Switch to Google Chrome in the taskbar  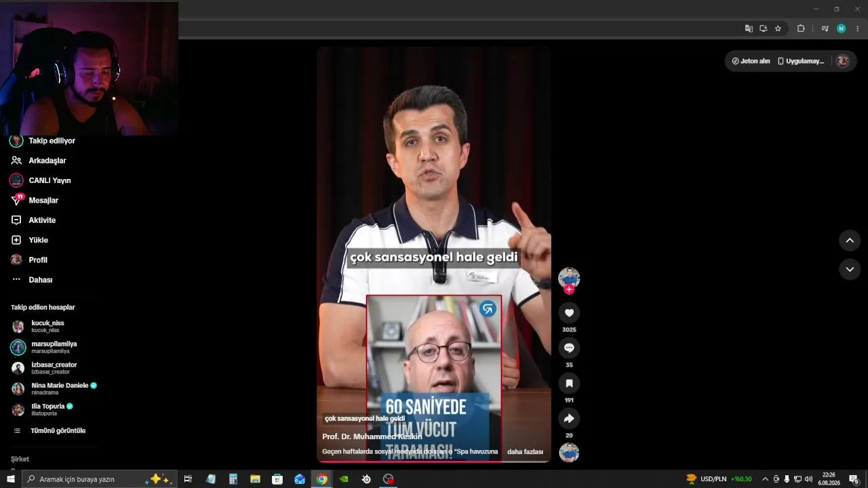click(x=322, y=479)
